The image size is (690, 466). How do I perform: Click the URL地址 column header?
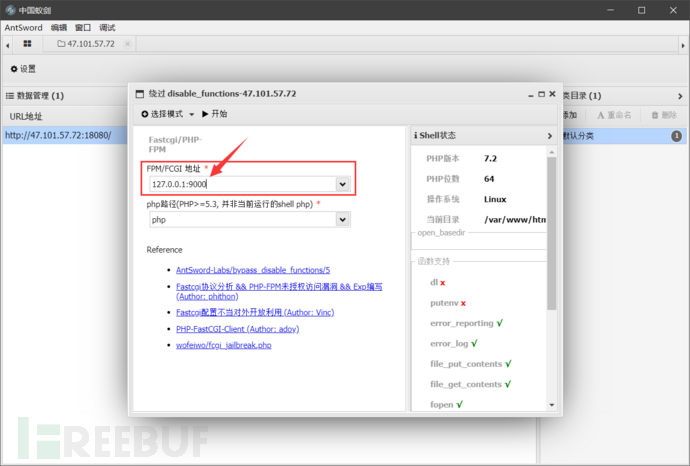coord(26,116)
